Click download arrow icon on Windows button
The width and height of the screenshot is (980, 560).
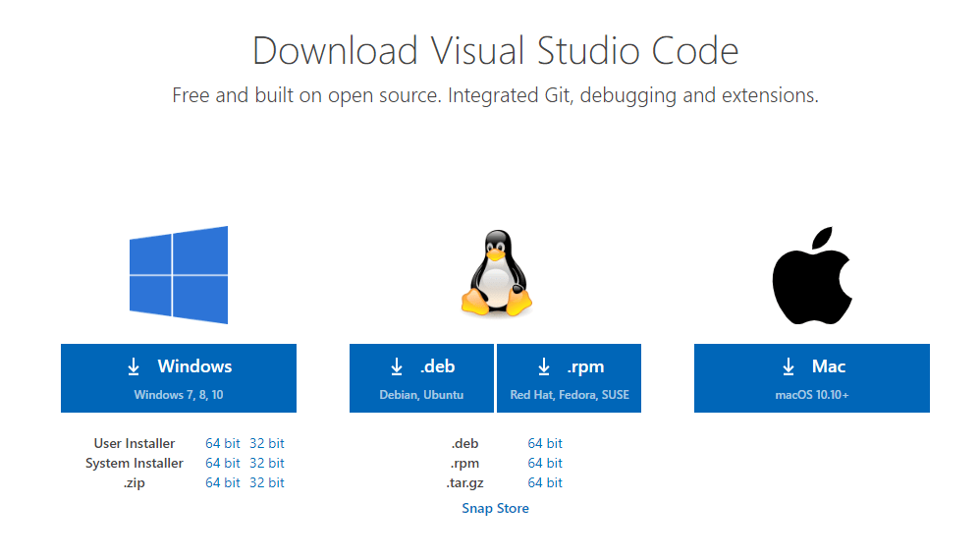click(134, 366)
